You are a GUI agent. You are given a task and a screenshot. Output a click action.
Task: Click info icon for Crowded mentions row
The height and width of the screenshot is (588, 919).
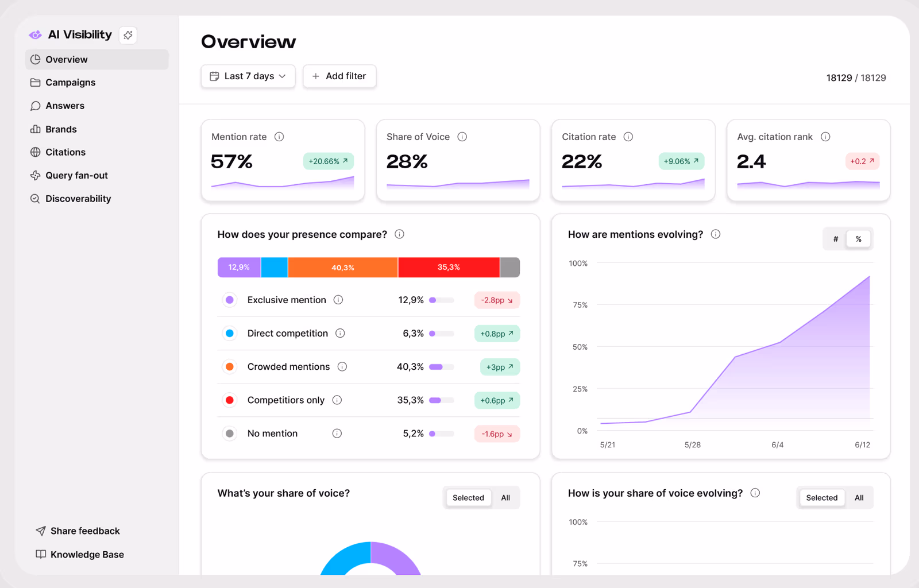pos(342,366)
